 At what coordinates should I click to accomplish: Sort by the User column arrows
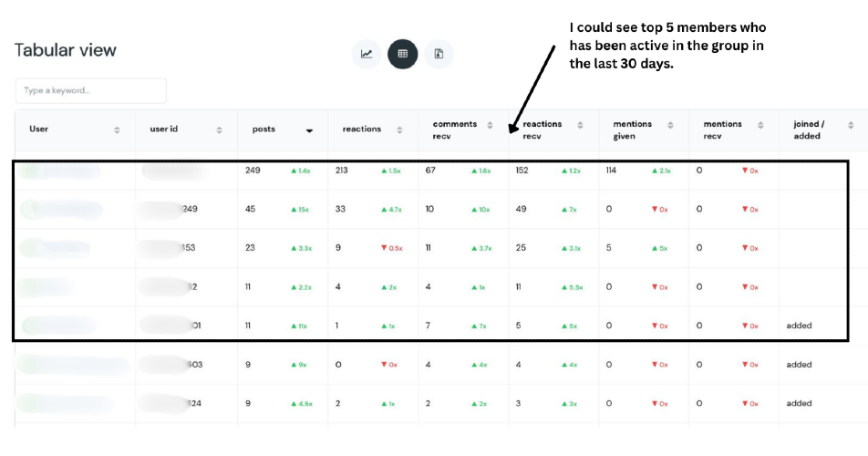tap(117, 130)
